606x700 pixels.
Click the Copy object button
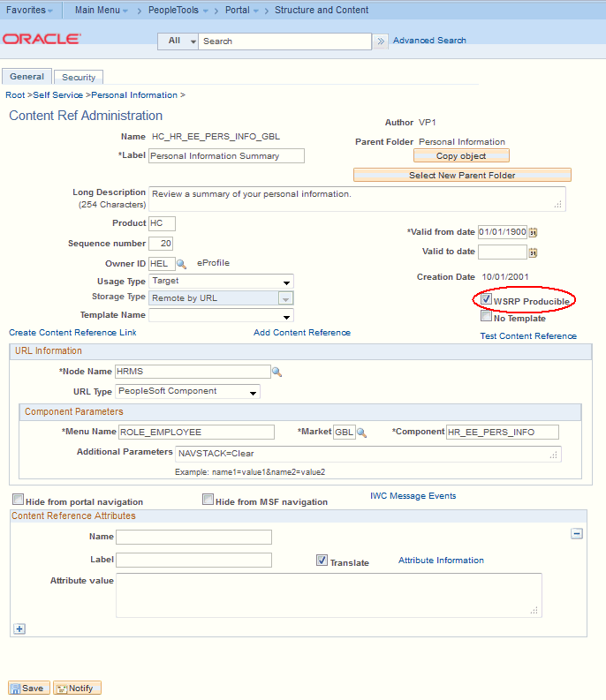click(461, 156)
